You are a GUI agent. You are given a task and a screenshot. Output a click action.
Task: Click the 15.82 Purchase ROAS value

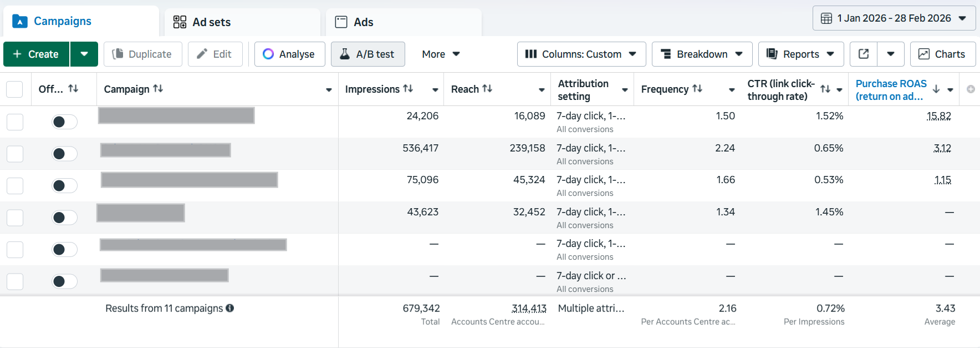pos(938,116)
